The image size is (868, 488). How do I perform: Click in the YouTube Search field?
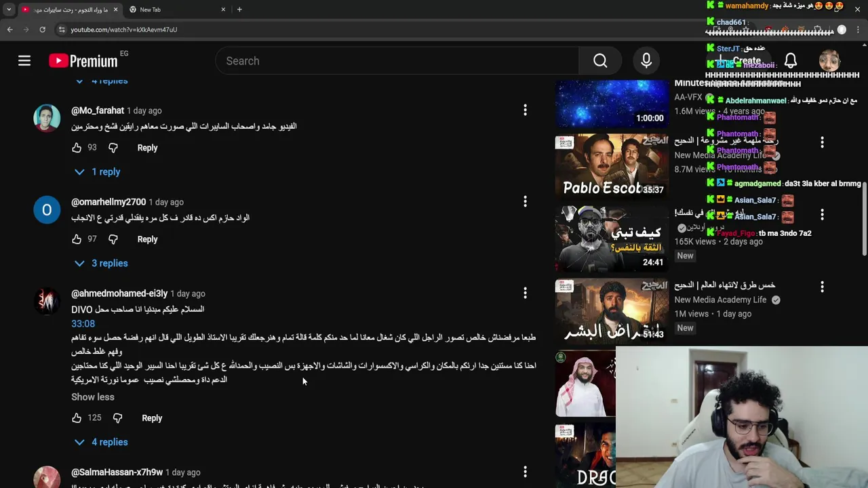pyautogui.click(x=397, y=61)
